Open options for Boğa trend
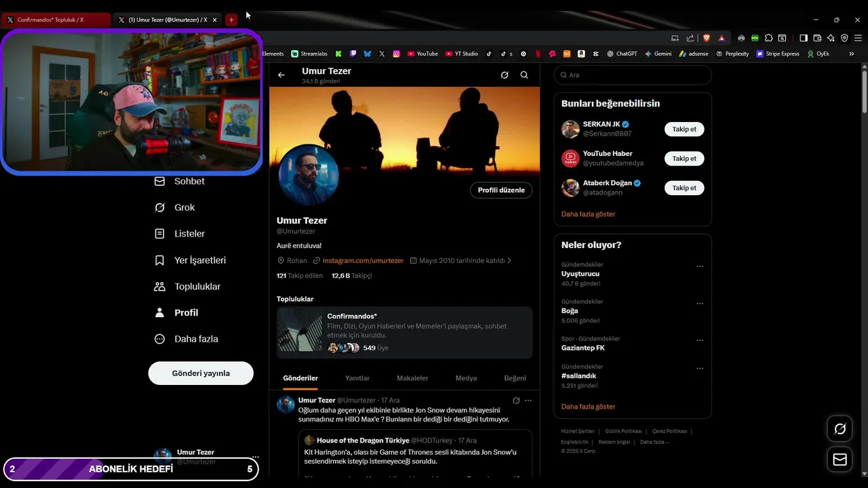The image size is (868, 488). 700,304
